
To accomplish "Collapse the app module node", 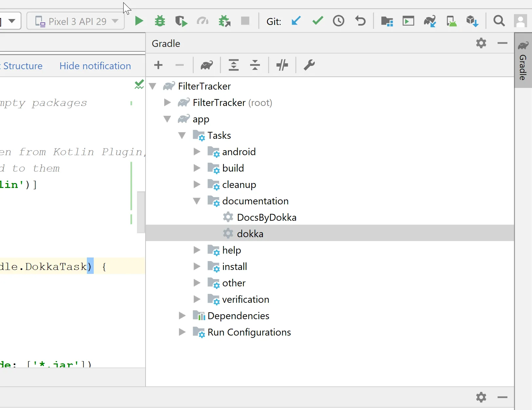I will click(x=167, y=119).
